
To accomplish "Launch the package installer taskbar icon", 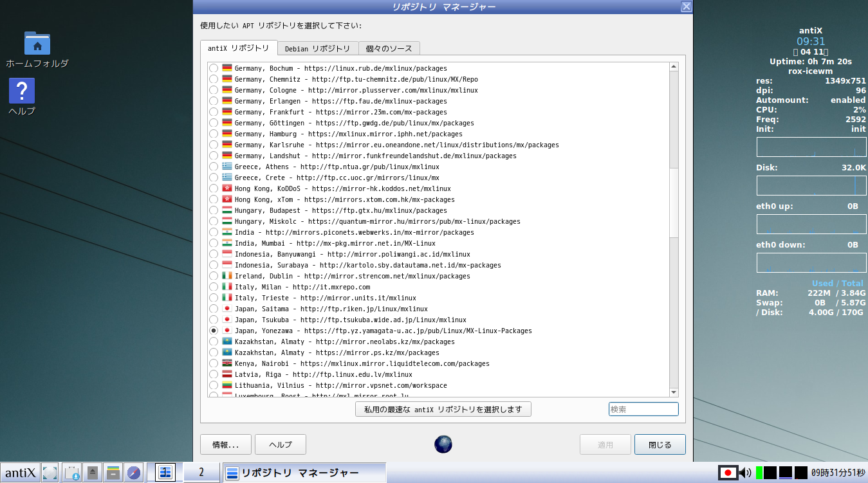I will click(x=72, y=473).
